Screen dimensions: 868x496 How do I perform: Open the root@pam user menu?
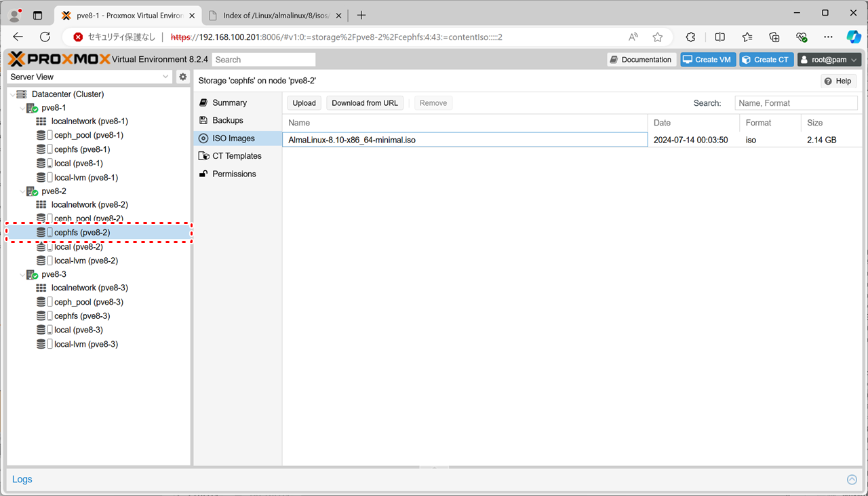coord(829,60)
